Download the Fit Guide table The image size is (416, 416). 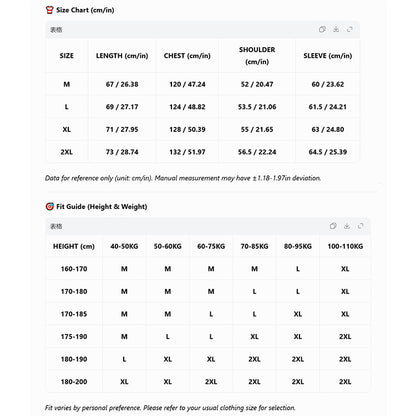pyautogui.click(x=347, y=226)
